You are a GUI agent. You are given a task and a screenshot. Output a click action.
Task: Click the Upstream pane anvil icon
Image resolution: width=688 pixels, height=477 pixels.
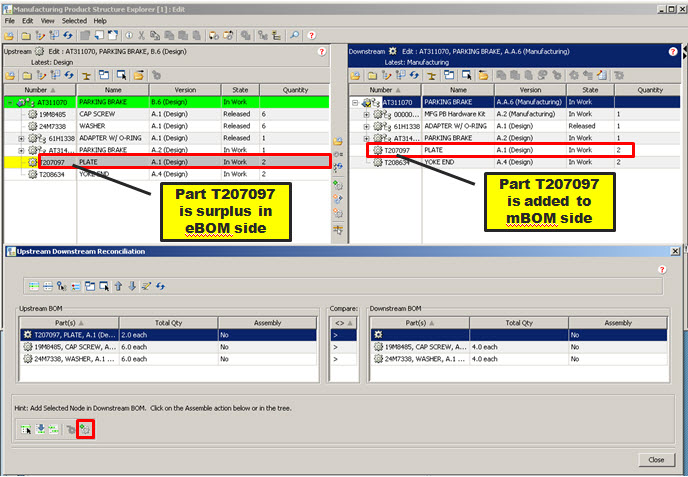(86, 76)
